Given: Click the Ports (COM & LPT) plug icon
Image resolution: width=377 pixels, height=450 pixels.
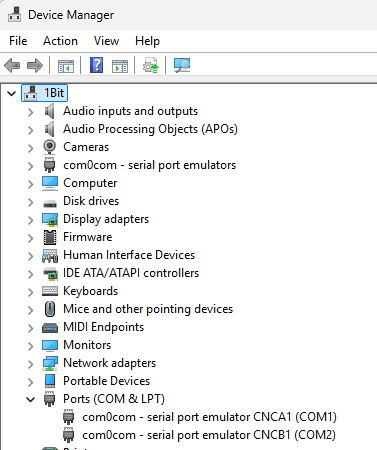Looking at the screenshot, I should [50, 399].
